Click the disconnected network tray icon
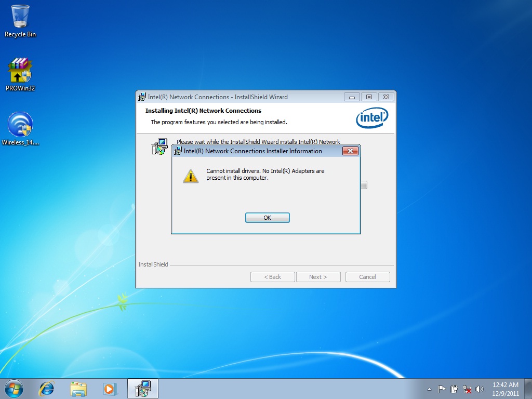This screenshot has height=399, width=532. click(x=467, y=389)
